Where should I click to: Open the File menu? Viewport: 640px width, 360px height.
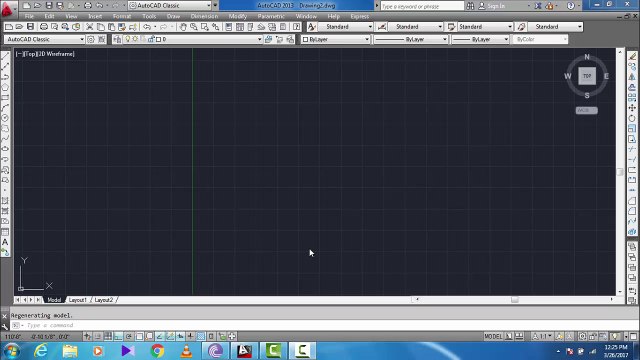[x=29, y=16]
